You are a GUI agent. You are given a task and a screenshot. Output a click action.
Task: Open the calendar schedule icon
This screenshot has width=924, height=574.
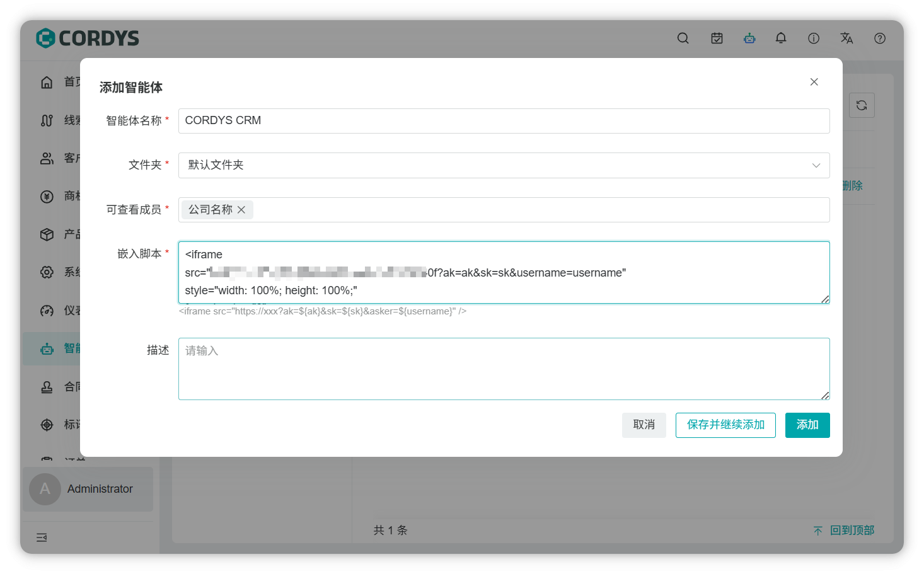[x=717, y=38]
